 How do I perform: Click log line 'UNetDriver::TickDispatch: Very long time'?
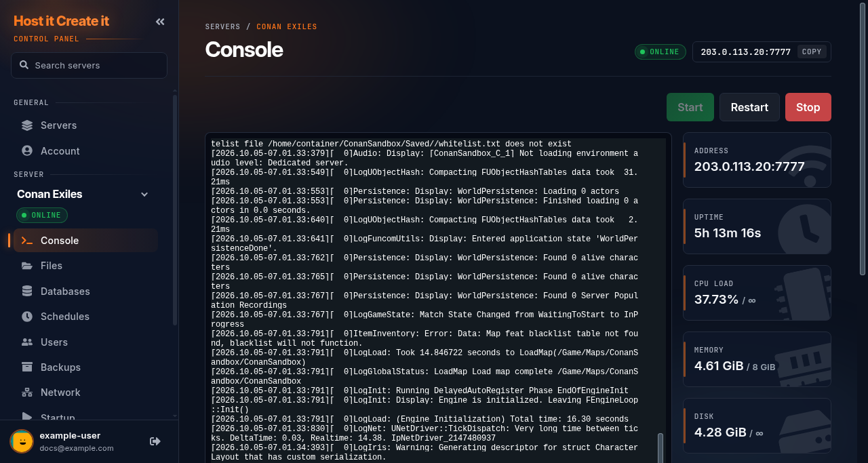point(425,433)
